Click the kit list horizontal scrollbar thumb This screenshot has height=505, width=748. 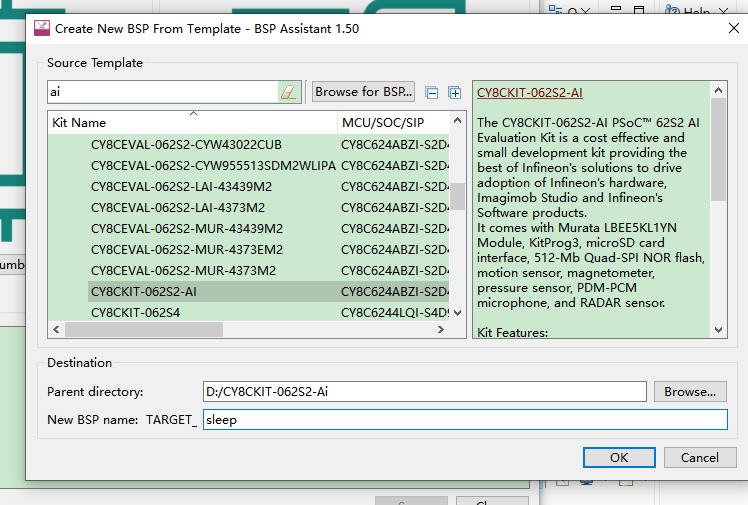tap(144, 330)
